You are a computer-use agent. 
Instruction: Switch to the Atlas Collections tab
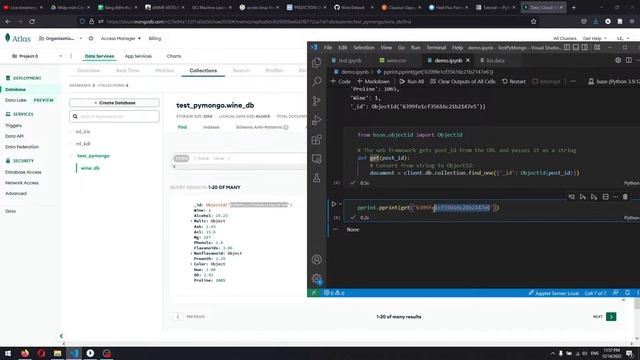point(203,71)
